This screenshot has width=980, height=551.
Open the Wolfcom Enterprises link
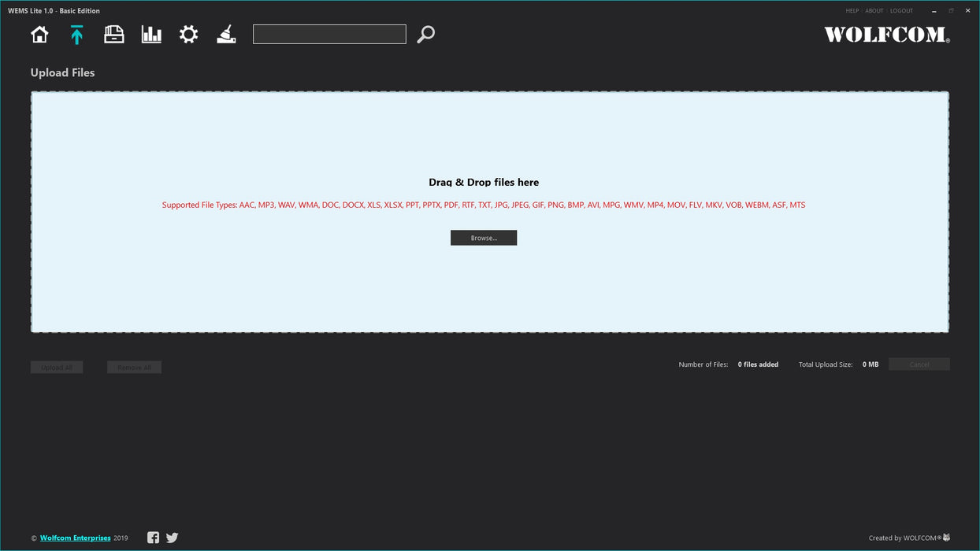coord(76,538)
